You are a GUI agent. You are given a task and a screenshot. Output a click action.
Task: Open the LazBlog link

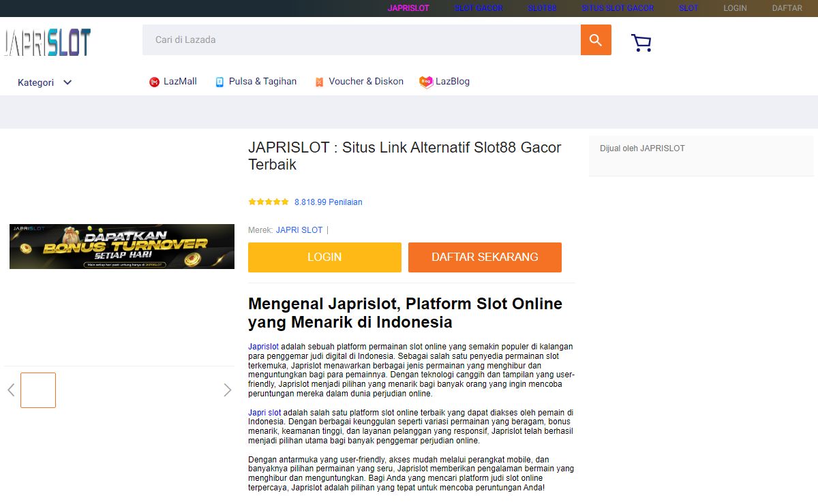[x=453, y=81]
